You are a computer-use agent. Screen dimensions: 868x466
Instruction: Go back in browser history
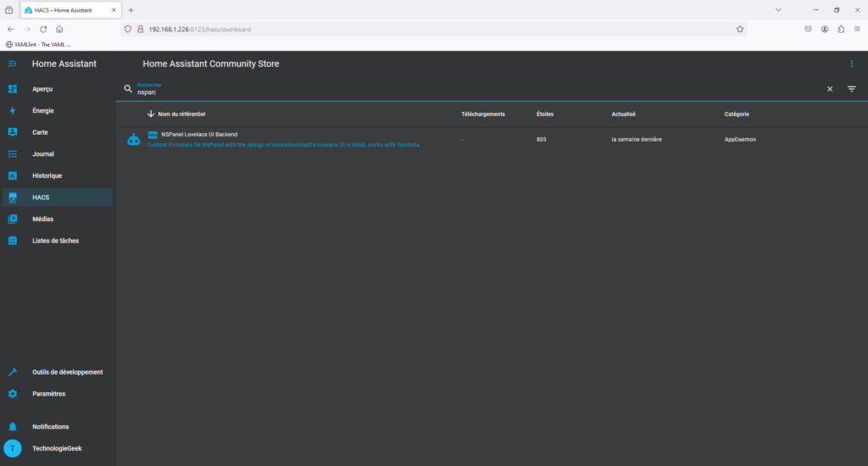(11, 30)
